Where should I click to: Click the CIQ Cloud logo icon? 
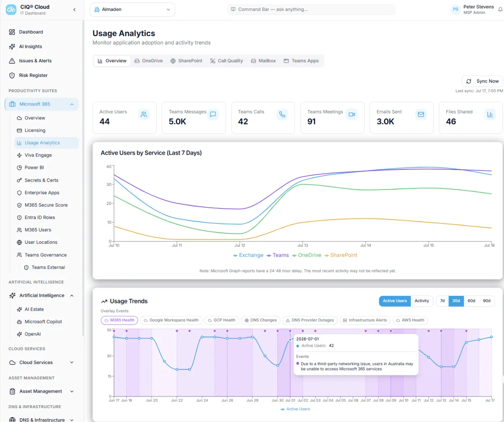(11, 9)
